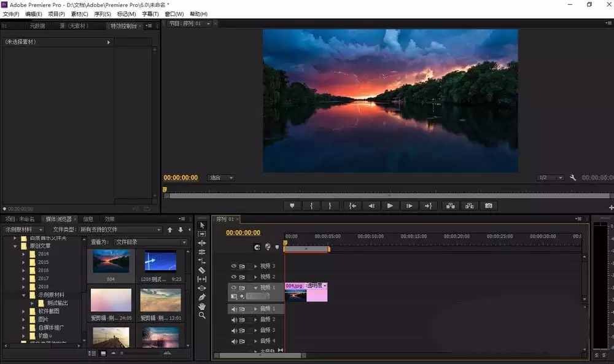Select the 004 sunset thumbnail in browser
Screen dimensions: 614x364
[x=111, y=265]
